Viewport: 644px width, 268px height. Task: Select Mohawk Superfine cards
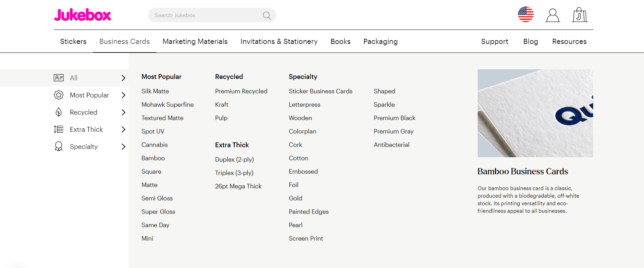pos(168,105)
